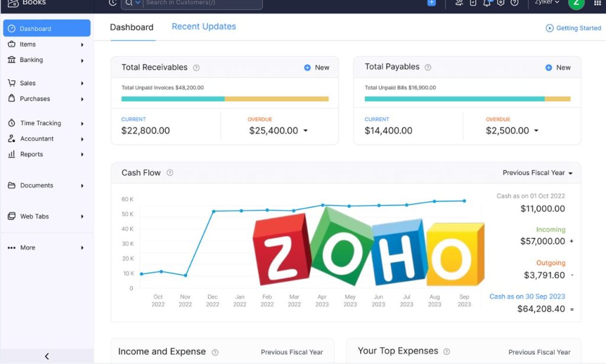Click the Accountant person icon
606x364 pixels.
[12, 138]
